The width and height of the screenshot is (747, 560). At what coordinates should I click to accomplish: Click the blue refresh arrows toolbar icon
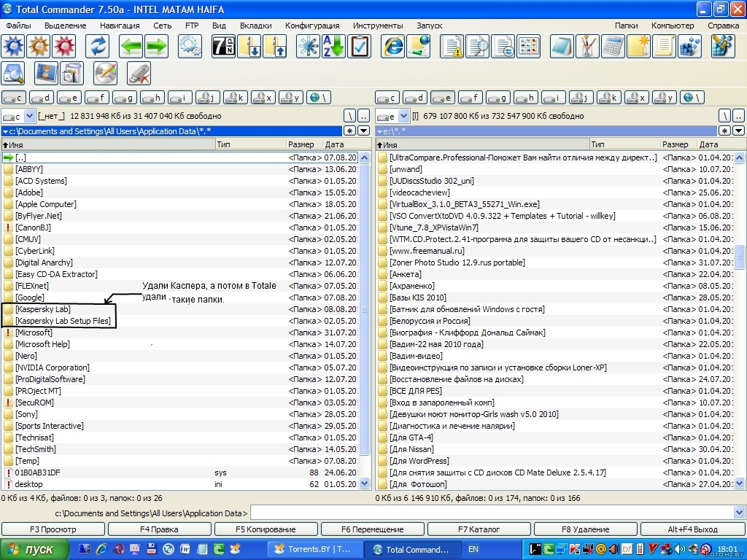click(x=97, y=47)
